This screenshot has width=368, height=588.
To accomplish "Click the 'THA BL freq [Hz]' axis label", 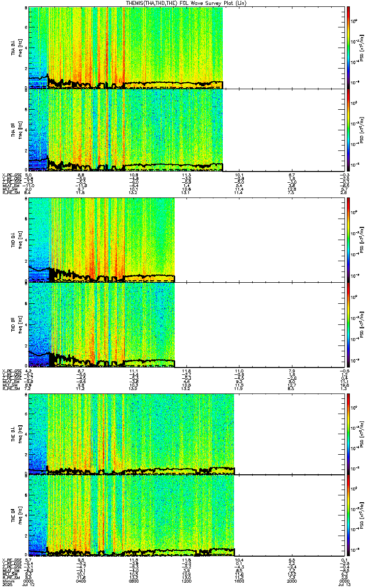I will (17, 48).
